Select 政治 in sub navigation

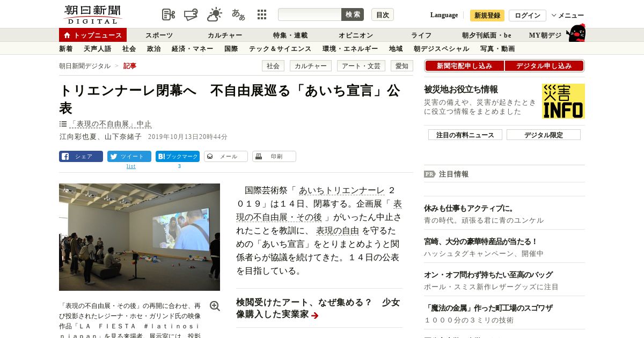coord(154,49)
